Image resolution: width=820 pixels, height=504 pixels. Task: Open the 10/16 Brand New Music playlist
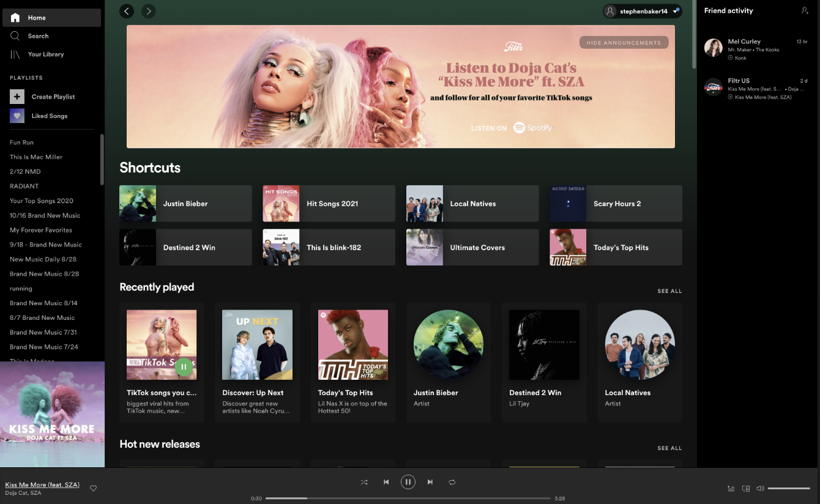[x=45, y=215]
